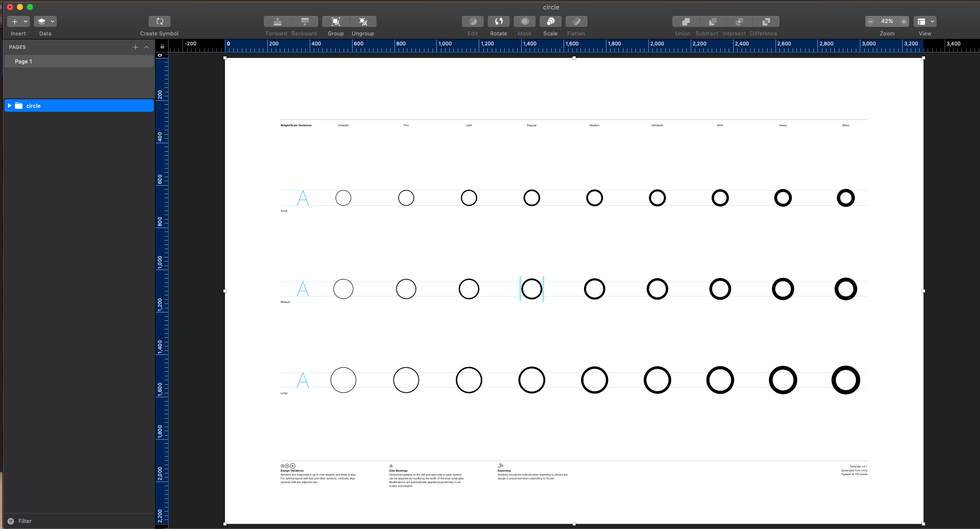This screenshot has height=529, width=980.
Task: Collapse the Pages list chevron
Action: tap(146, 47)
